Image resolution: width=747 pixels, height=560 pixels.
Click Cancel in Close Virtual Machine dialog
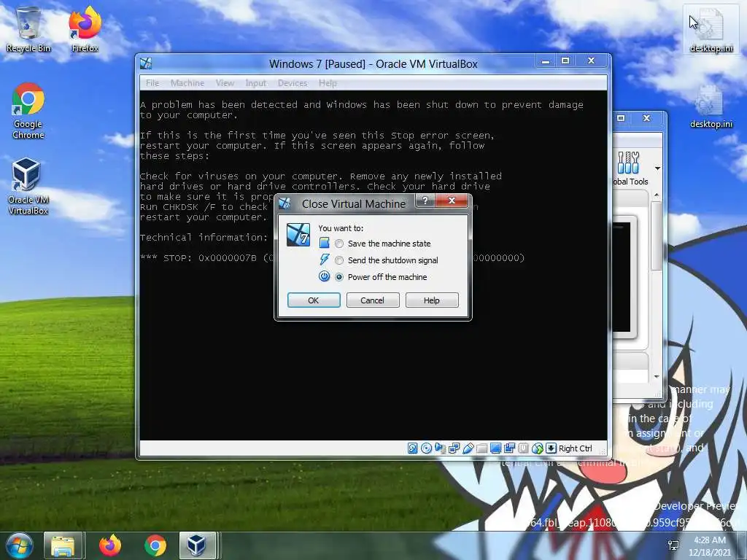pyautogui.click(x=373, y=300)
